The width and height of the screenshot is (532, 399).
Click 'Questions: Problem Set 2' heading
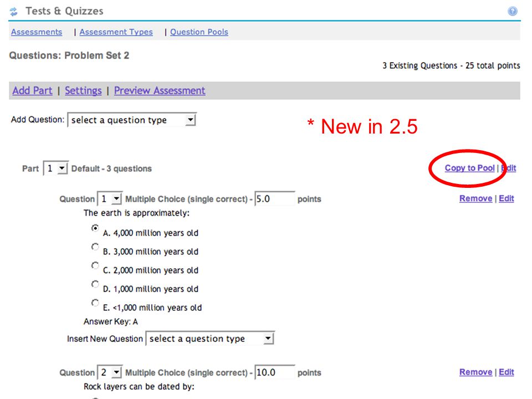coord(69,55)
